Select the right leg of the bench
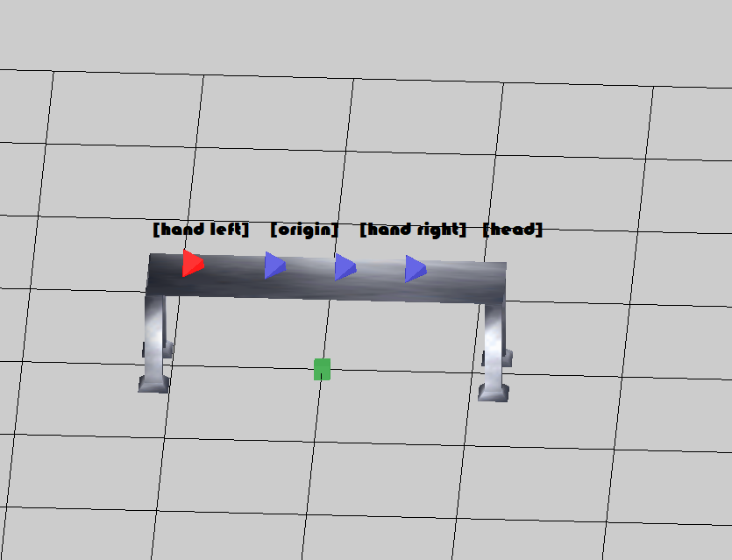This screenshot has width=732, height=560. [494, 344]
